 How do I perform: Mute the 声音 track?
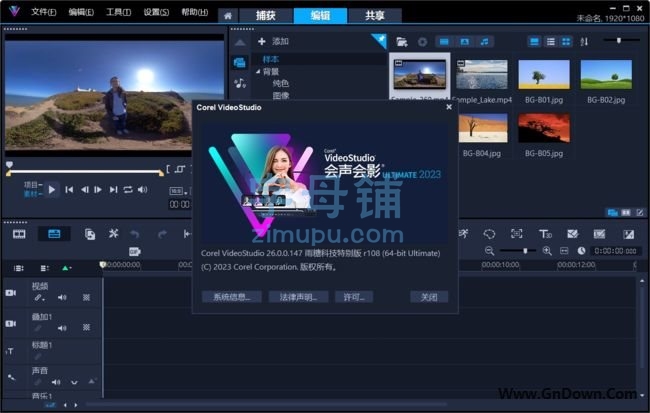pyautogui.click(x=56, y=382)
